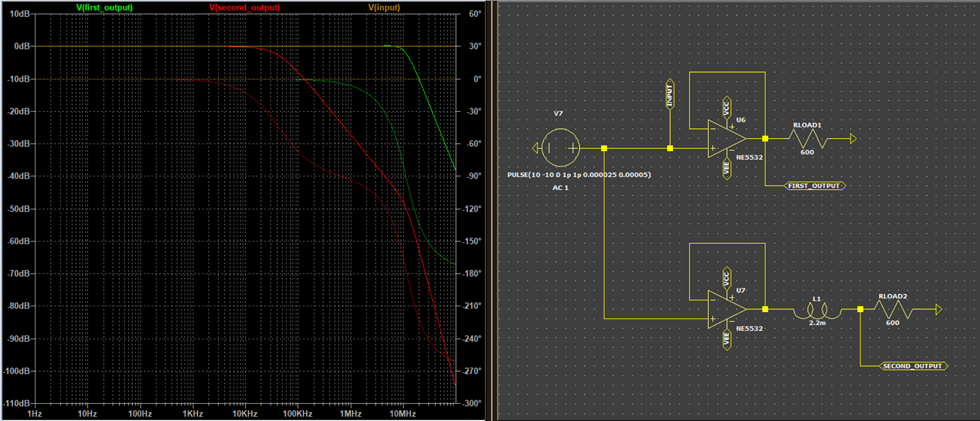Image resolution: width=980 pixels, height=421 pixels.
Task: Click the PULSE source value text
Action: point(579,175)
